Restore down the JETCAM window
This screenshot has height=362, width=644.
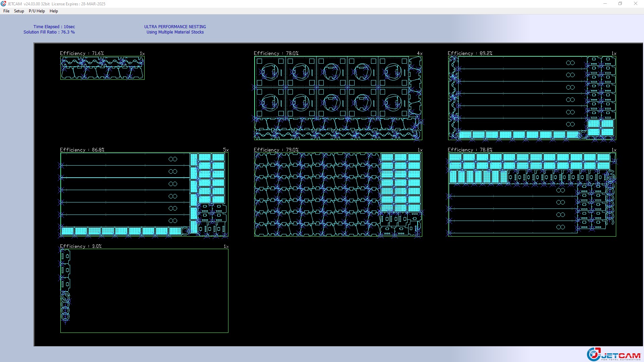(x=620, y=4)
